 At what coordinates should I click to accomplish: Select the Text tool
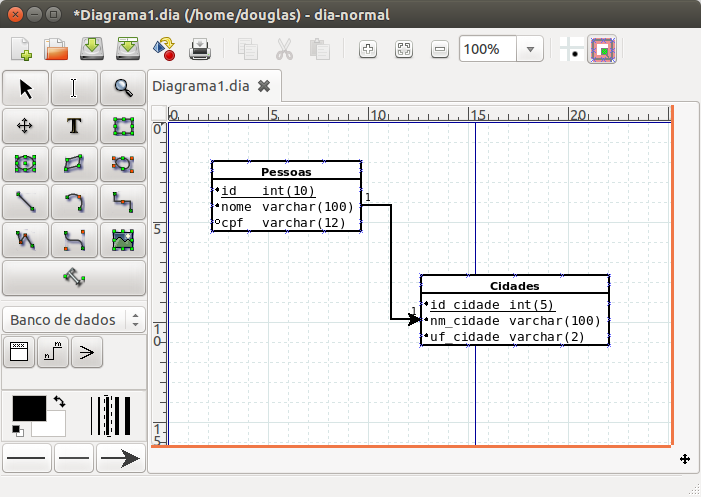74,126
